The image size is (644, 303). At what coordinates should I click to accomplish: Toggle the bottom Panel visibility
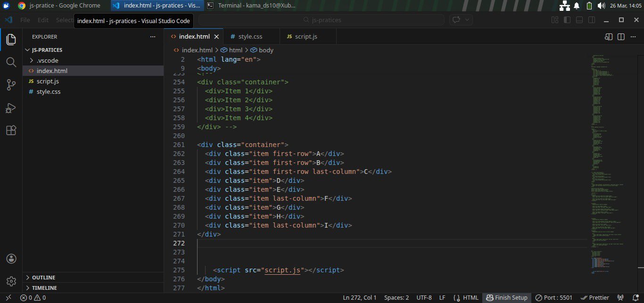pyautogui.click(x=579, y=20)
